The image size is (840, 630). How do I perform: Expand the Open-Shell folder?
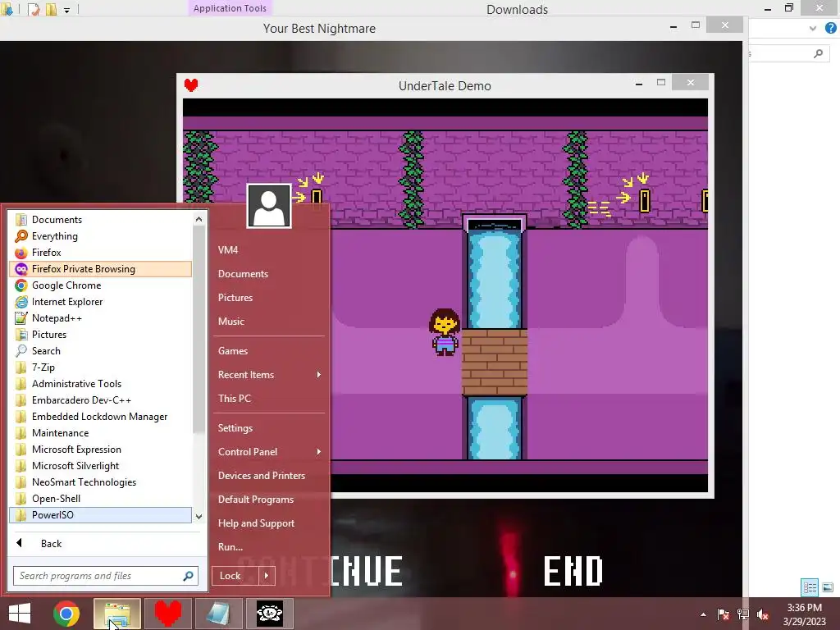click(101, 499)
